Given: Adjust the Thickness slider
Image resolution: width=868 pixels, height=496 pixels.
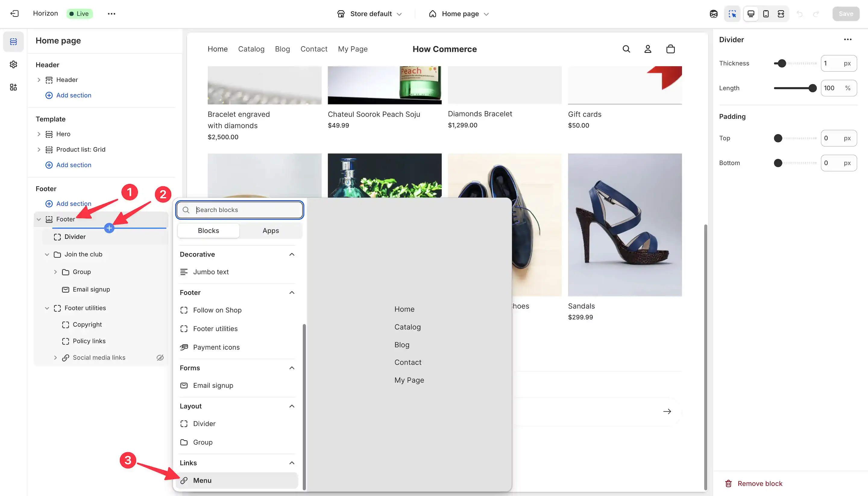Looking at the screenshot, I should coord(795,63).
